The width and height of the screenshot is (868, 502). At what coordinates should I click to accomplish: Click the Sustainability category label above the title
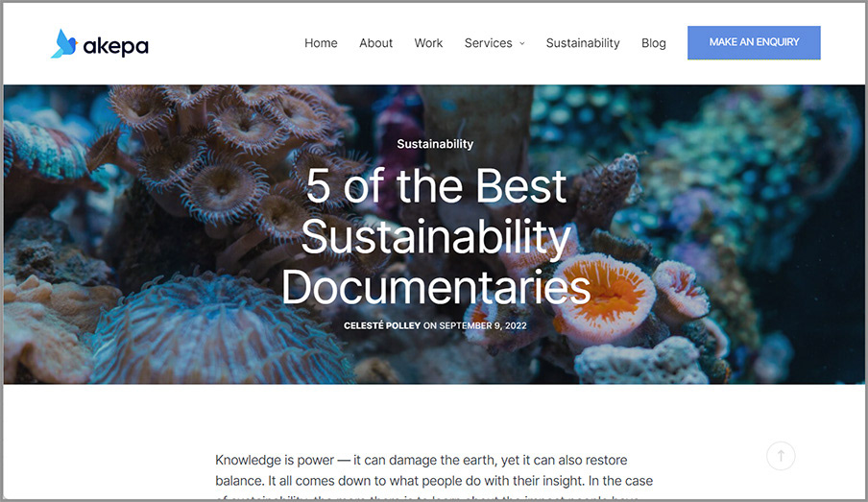point(435,144)
